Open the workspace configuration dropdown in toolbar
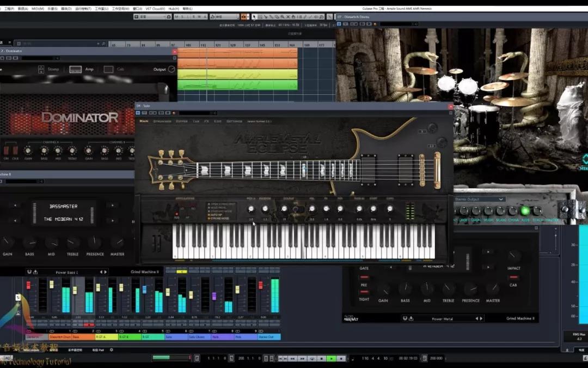The width and height of the screenshot is (588, 368). [152, 16]
